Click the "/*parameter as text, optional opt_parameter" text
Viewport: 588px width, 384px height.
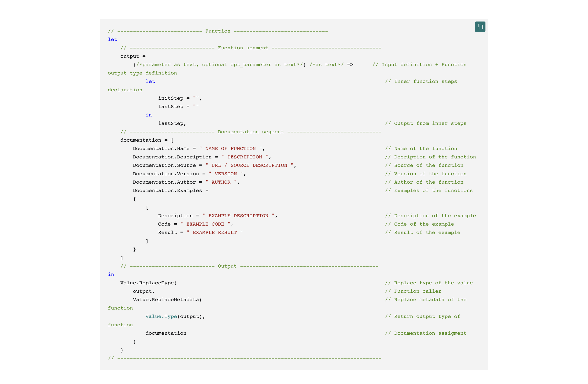[204, 65]
